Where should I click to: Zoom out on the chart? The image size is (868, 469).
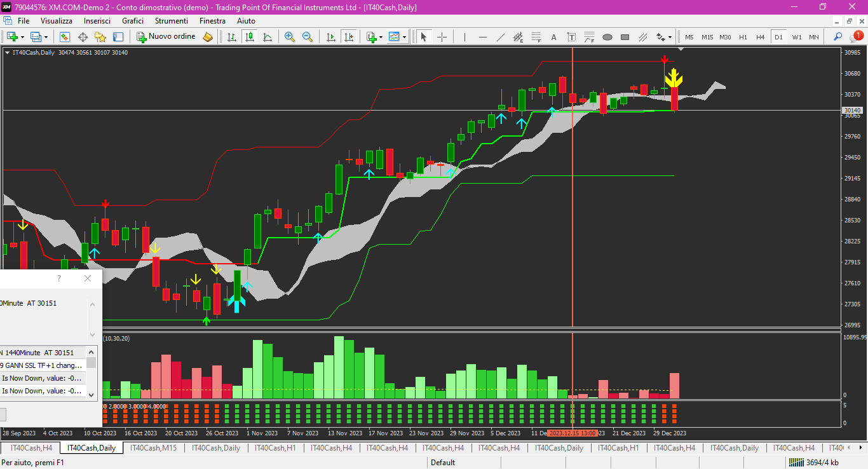(308, 37)
